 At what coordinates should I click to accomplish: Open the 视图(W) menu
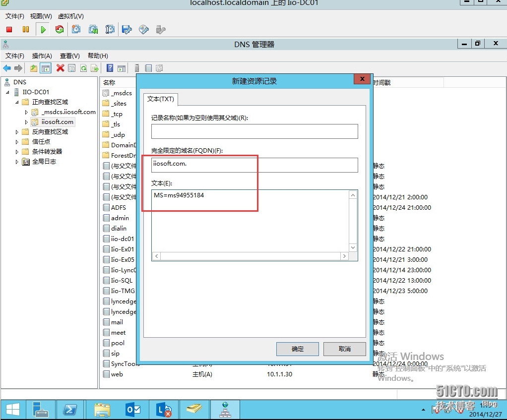coord(41,16)
